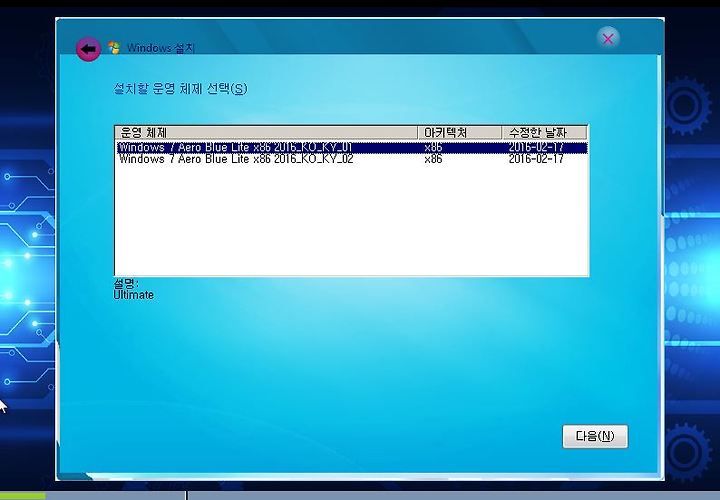Select Windows 7 Aero Blue Lite KO_KY_02

point(352,159)
